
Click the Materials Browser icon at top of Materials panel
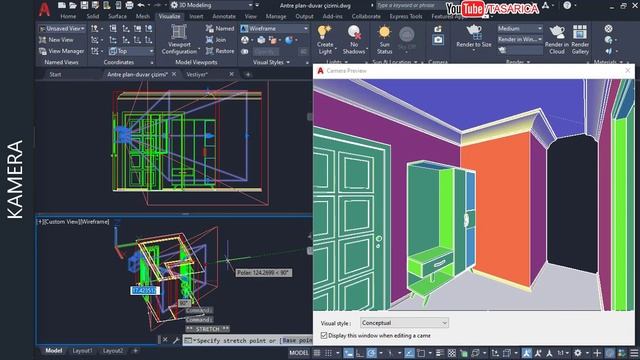608,29
